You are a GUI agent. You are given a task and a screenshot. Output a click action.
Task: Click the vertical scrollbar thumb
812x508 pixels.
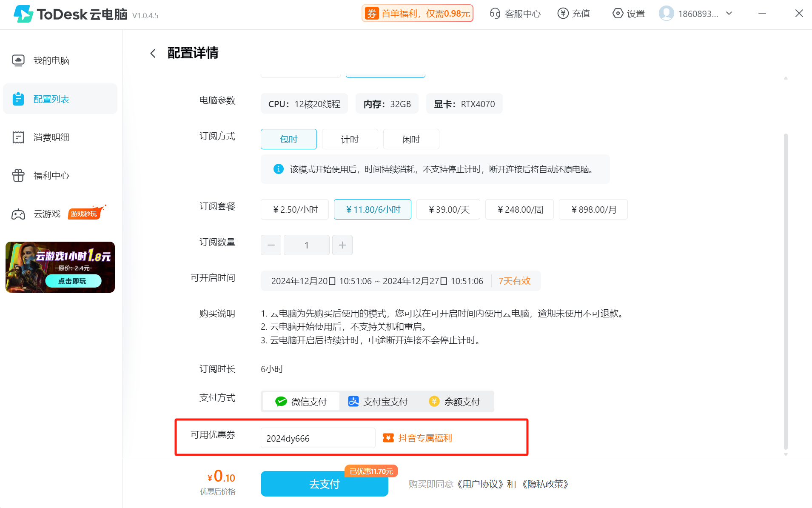[x=786, y=291]
